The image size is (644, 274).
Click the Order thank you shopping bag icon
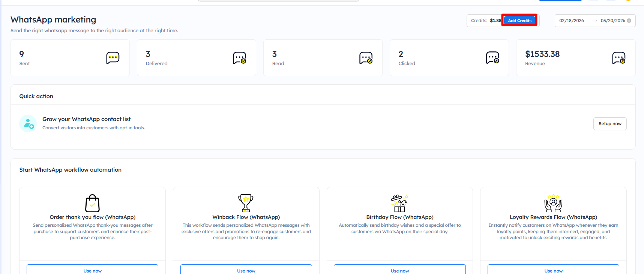tap(92, 203)
